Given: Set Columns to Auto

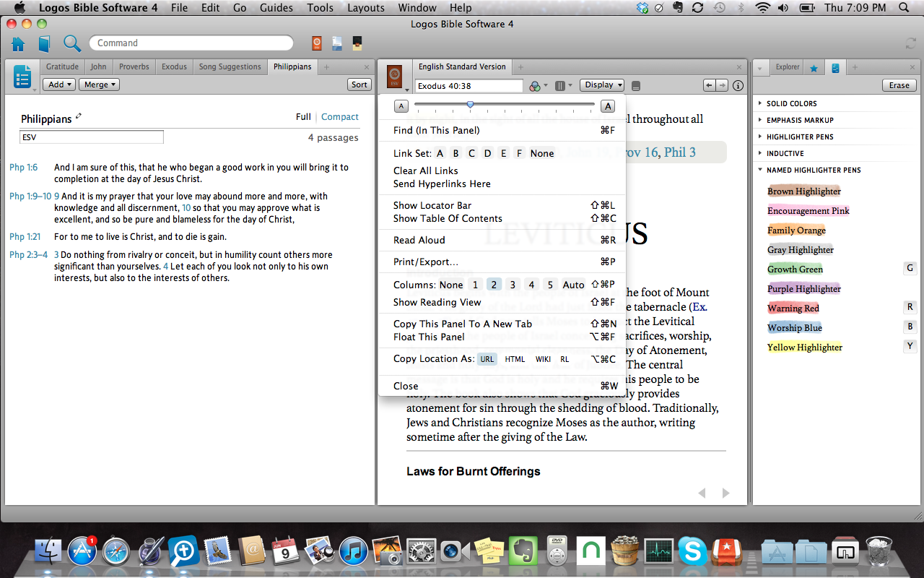Looking at the screenshot, I should [x=573, y=285].
